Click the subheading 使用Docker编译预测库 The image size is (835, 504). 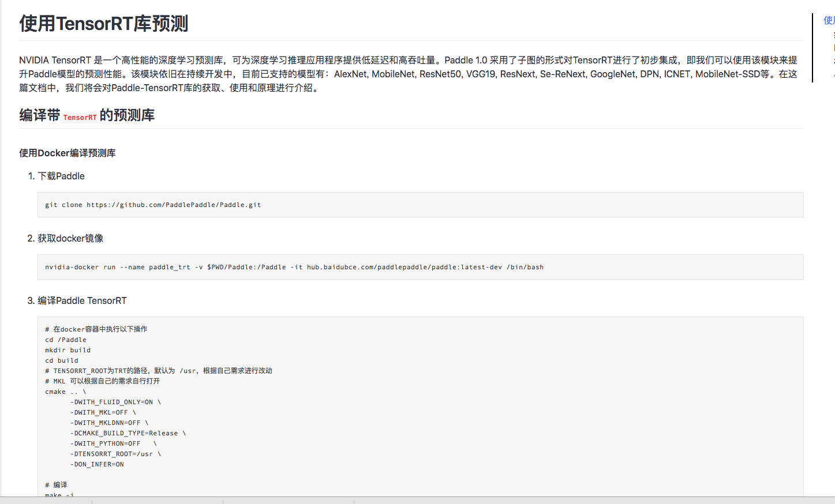click(68, 153)
